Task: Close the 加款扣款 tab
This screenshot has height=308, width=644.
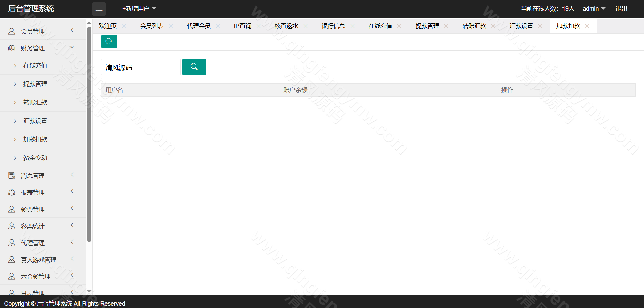Action: pyautogui.click(x=587, y=26)
